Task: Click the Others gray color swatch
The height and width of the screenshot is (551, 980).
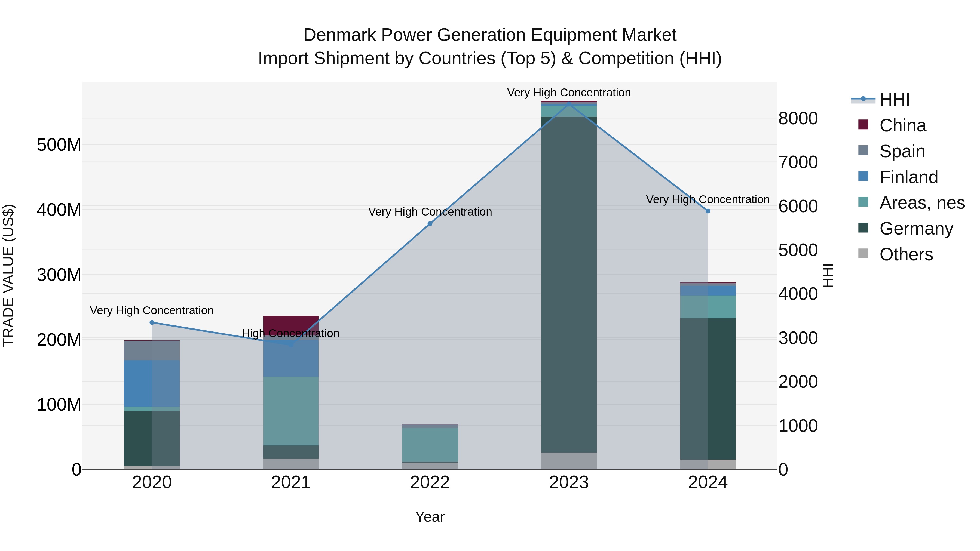Action: tap(863, 254)
